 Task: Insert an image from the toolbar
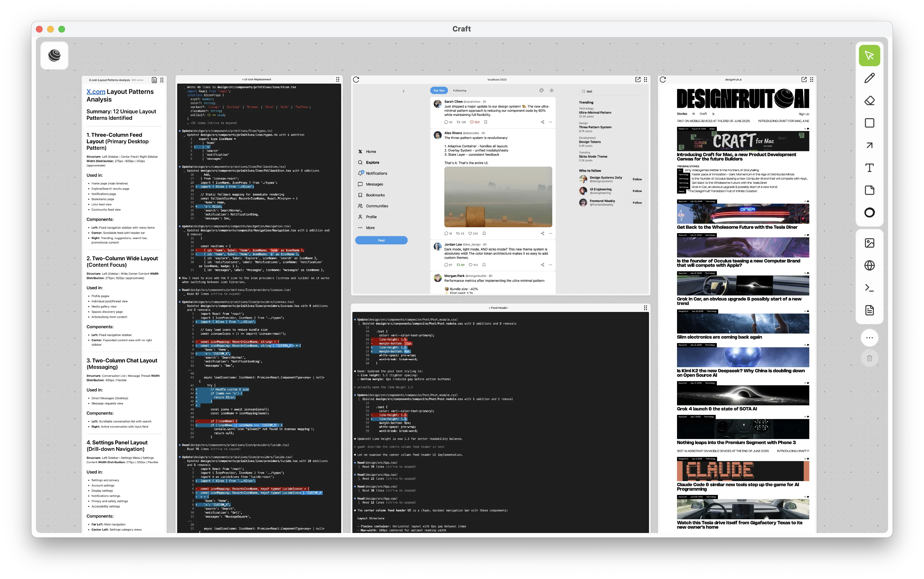click(869, 243)
